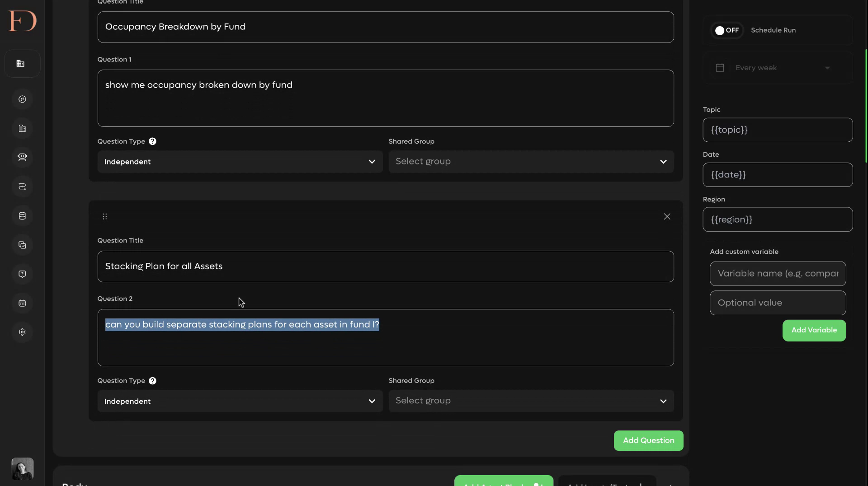Remove the Stacking Plan question card
The height and width of the screenshot is (486, 868).
click(x=667, y=217)
